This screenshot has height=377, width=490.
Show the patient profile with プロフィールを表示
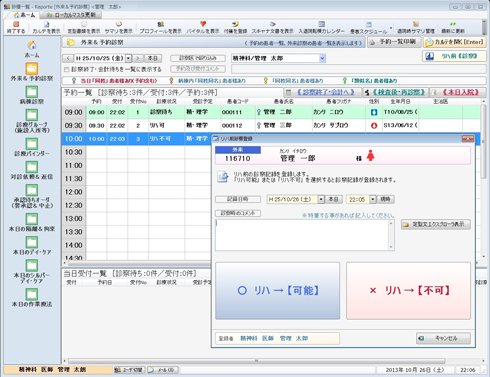160,27
